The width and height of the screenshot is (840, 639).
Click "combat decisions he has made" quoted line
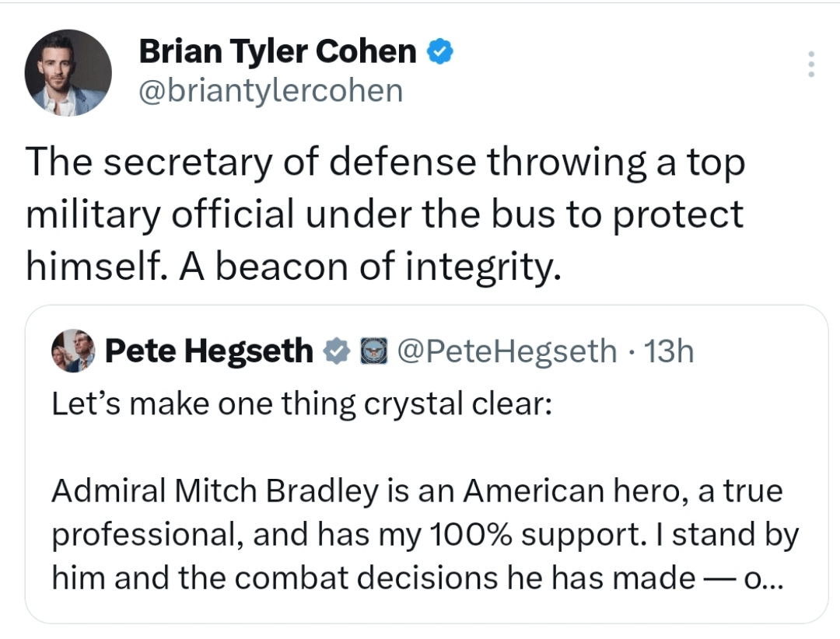pyautogui.click(x=460, y=578)
